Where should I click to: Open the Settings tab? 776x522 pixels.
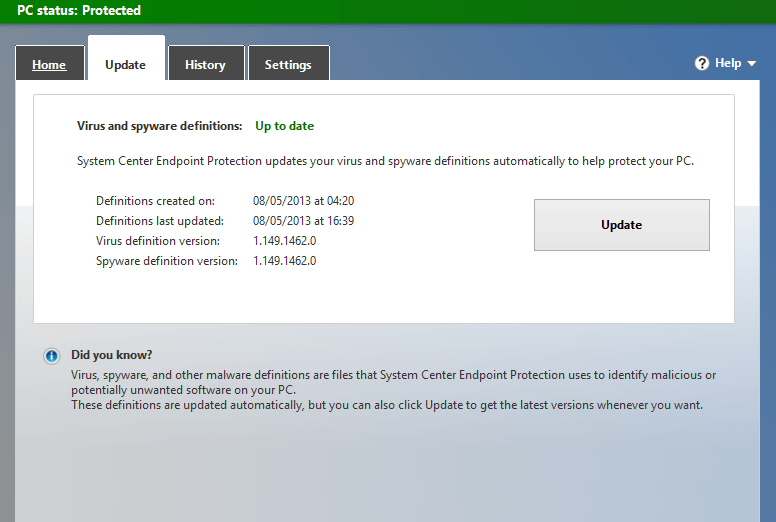coord(289,63)
